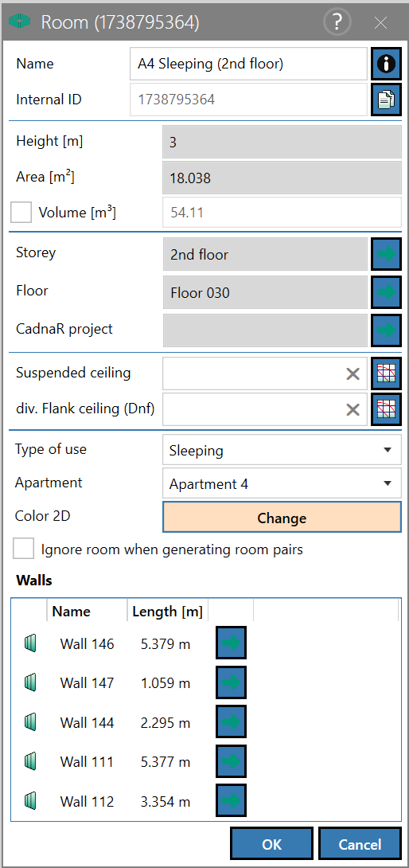Clear the Suspended ceiling field with the X
The image size is (409, 868).
[353, 374]
